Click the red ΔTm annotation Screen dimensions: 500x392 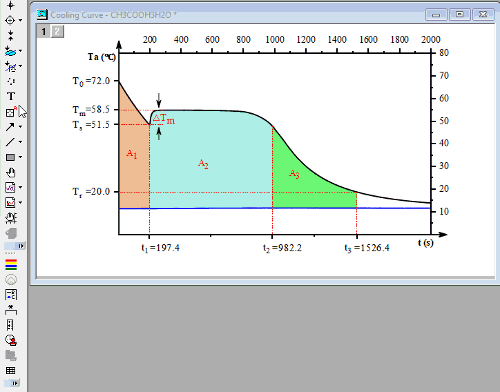coord(164,119)
